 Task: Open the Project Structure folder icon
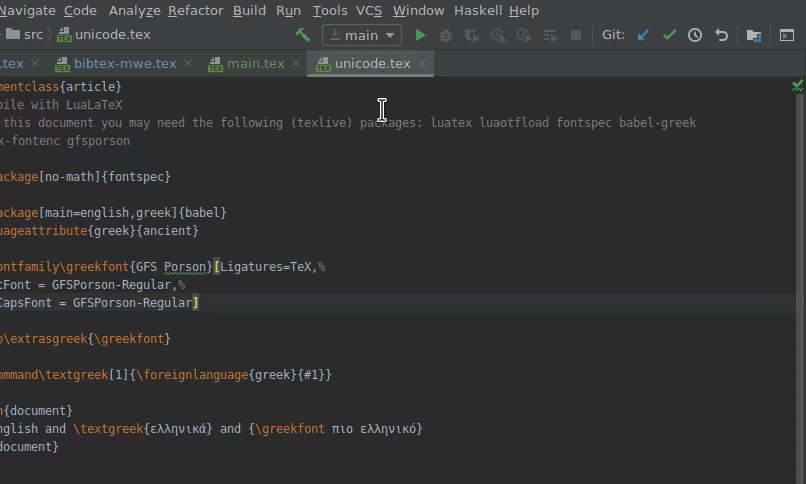pos(754,35)
